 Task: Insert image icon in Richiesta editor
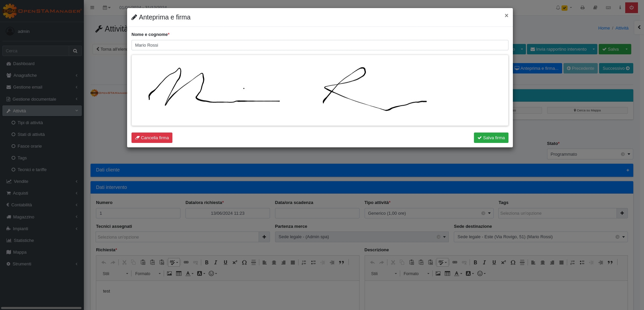click(x=169, y=273)
